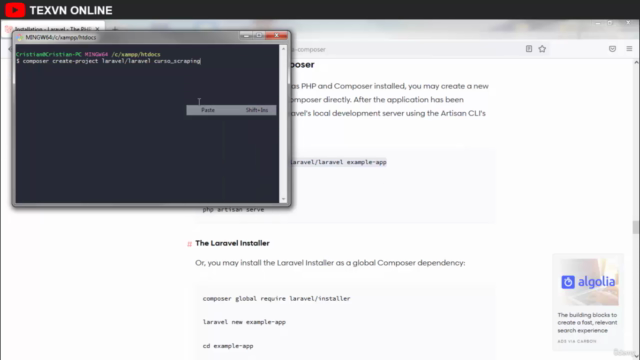The width and height of the screenshot is (640, 360).
Task: Select Paste in the terminal context menu
Action: [x=231, y=110]
